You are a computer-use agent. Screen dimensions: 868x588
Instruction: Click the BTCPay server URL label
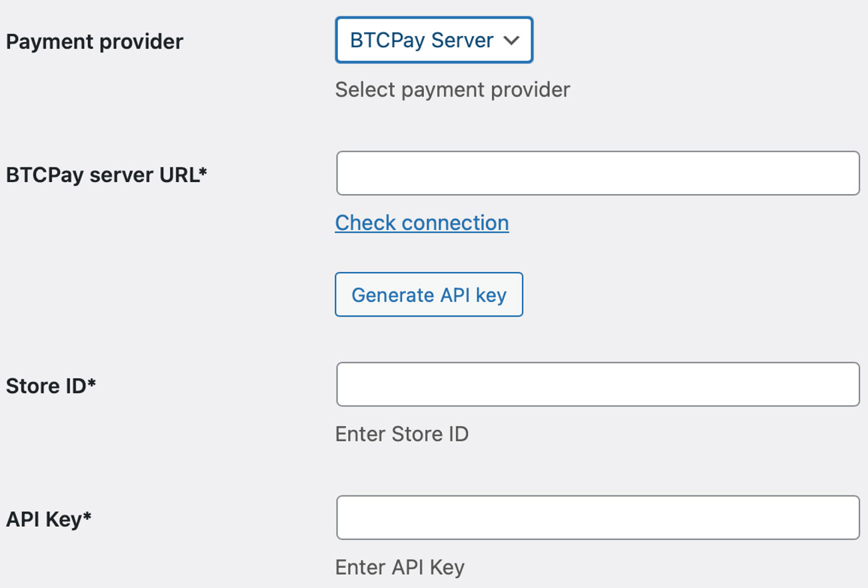[107, 175]
